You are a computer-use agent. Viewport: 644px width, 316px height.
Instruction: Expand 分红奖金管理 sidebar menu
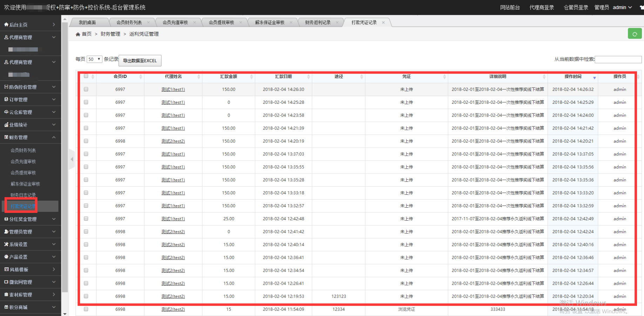[30, 219]
